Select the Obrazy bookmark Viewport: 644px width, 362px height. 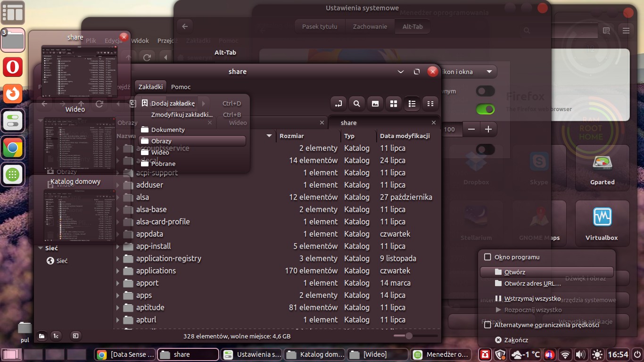coord(192,141)
